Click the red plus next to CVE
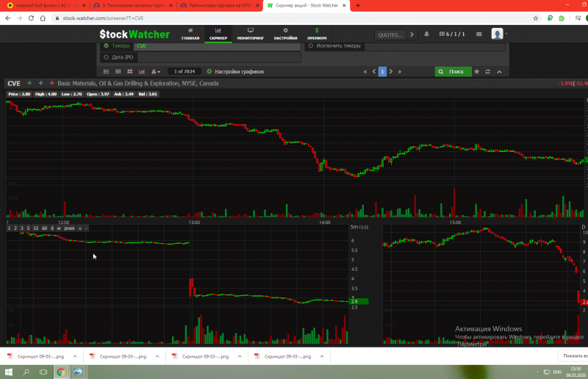 point(51,83)
